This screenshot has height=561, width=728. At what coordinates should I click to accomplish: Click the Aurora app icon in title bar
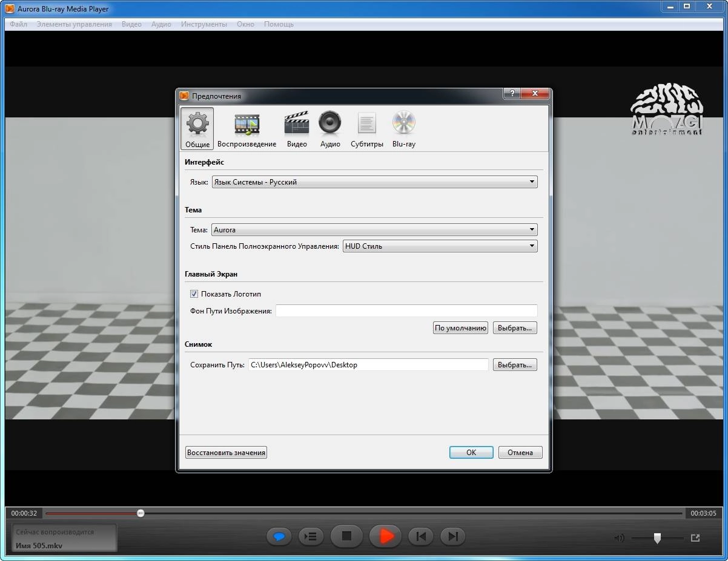[x=10, y=8]
